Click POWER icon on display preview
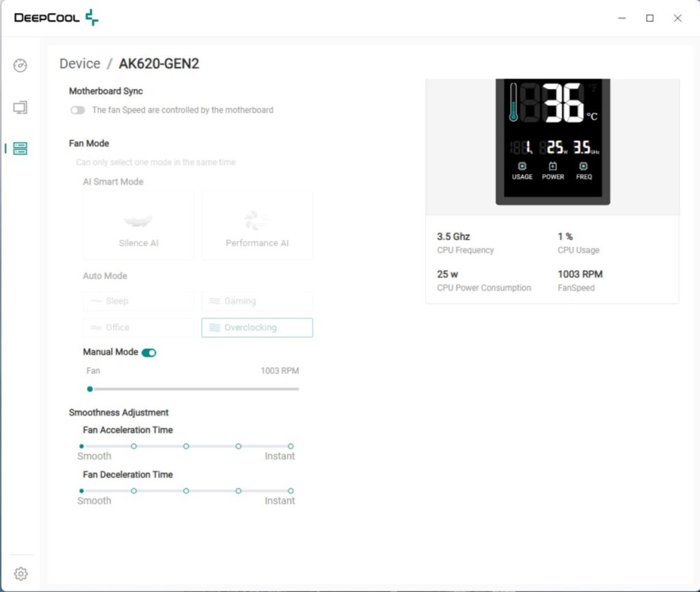Viewport: 700px width, 592px height. point(552,166)
